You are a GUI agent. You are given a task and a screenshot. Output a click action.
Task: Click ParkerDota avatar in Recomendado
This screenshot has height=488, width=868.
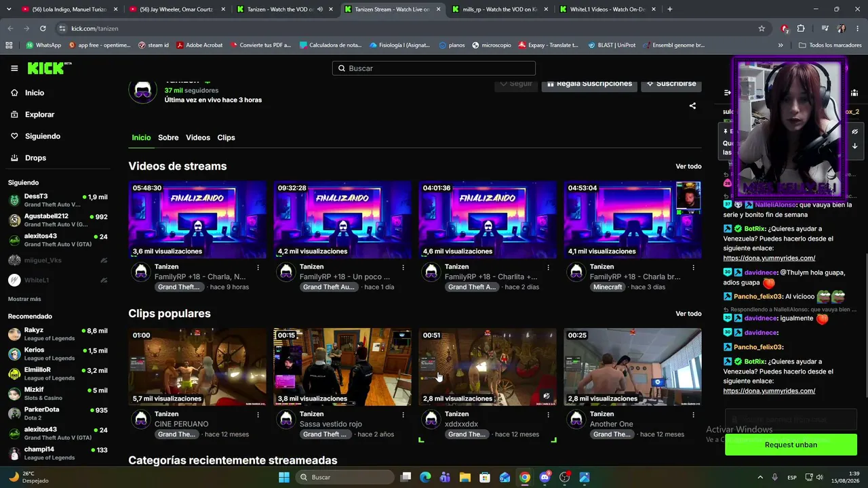pyautogui.click(x=14, y=413)
